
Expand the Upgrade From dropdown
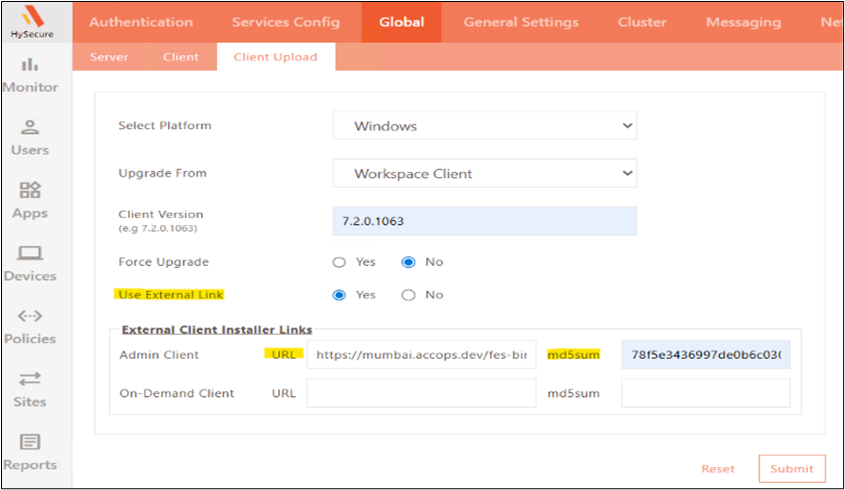(x=484, y=173)
